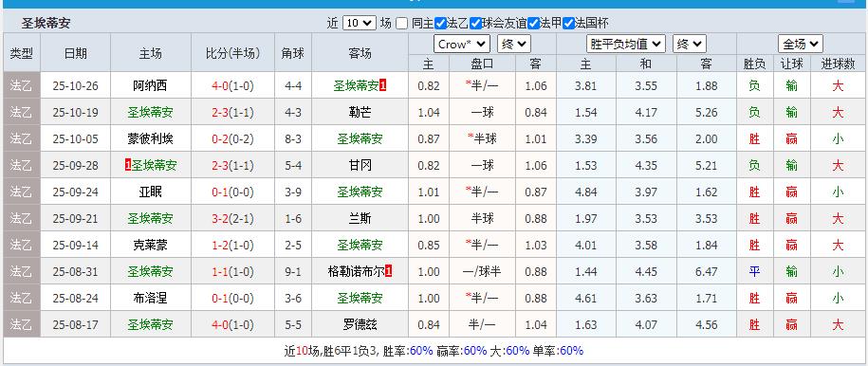Uncheck the 法乙 league filter

pyautogui.click(x=440, y=24)
